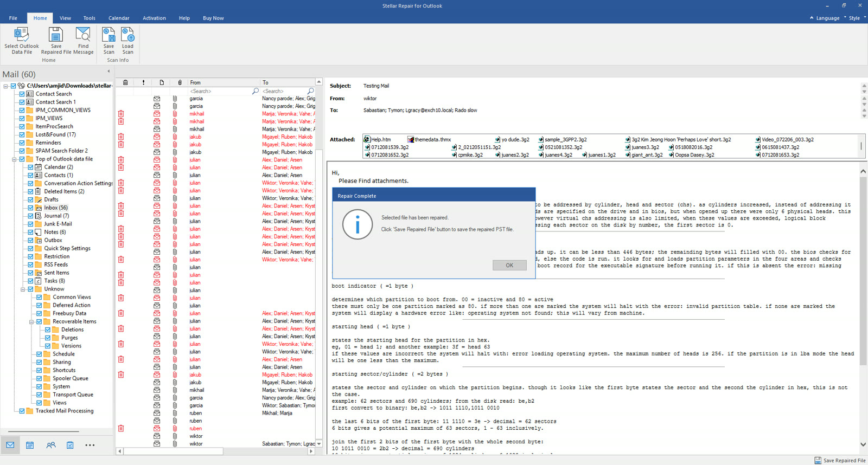The width and height of the screenshot is (868, 465).
Task: Open Tasks view in the bottom bar
Action: tap(70, 445)
